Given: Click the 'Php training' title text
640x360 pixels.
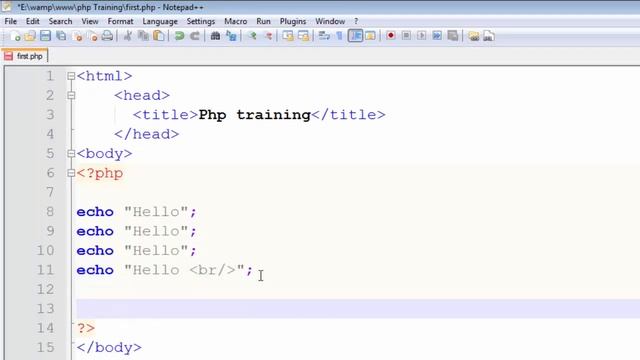Looking at the screenshot, I should click(254, 115).
